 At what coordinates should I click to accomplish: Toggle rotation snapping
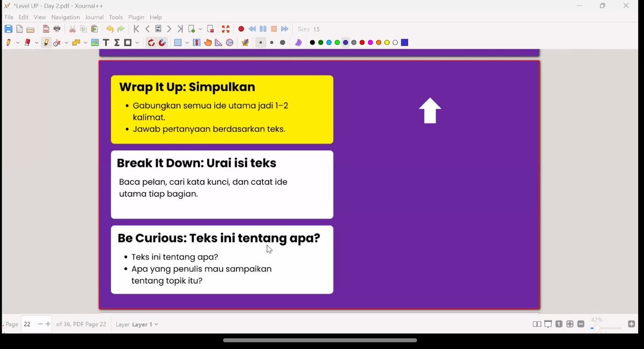151,42
